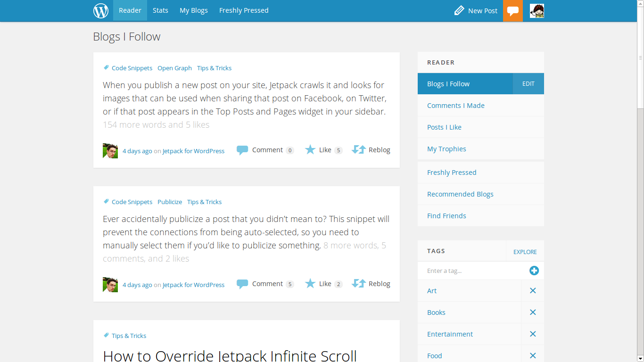Click Reblog arrows icon on Publicize post

pos(359,284)
